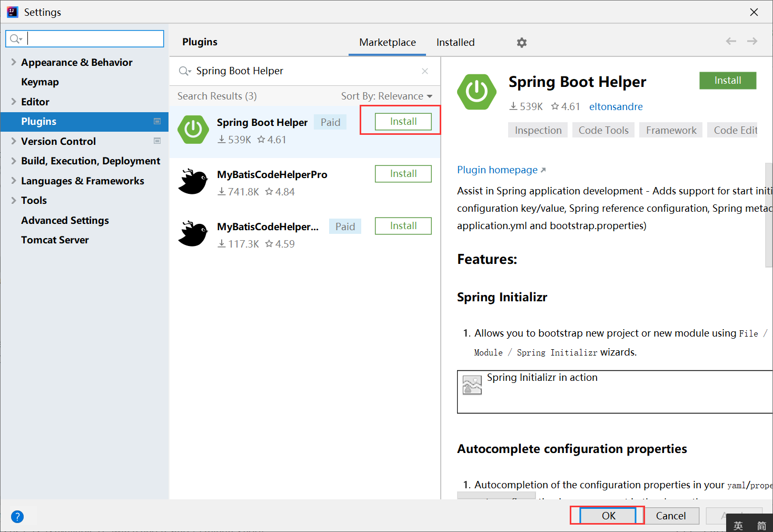Open eltonsandre vendor link
773x532 pixels.
(x=616, y=106)
